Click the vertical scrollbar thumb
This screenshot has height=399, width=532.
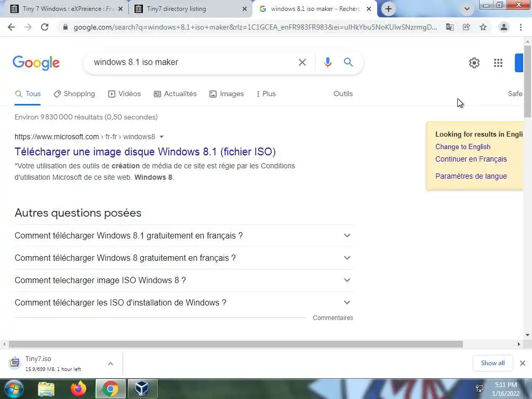(528, 82)
